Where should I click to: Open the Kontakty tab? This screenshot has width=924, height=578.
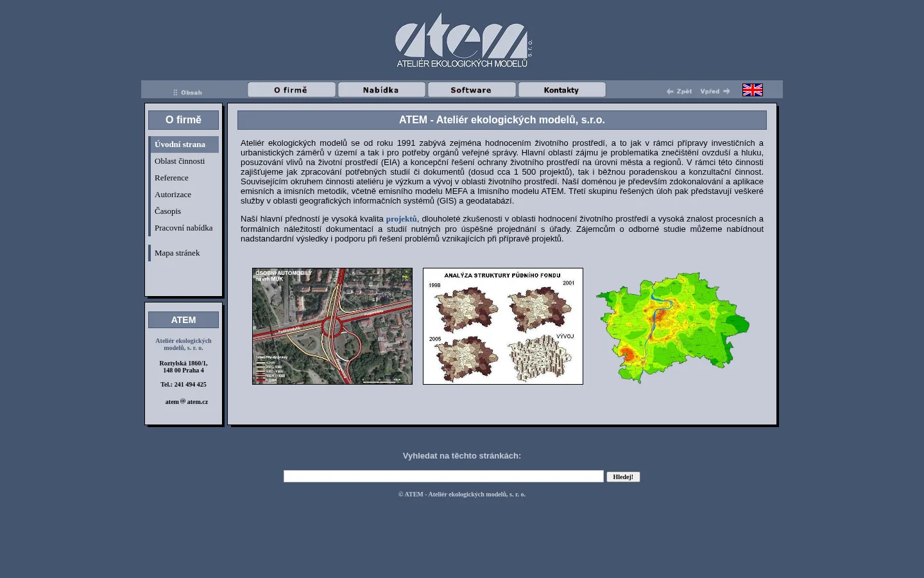pos(562,90)
